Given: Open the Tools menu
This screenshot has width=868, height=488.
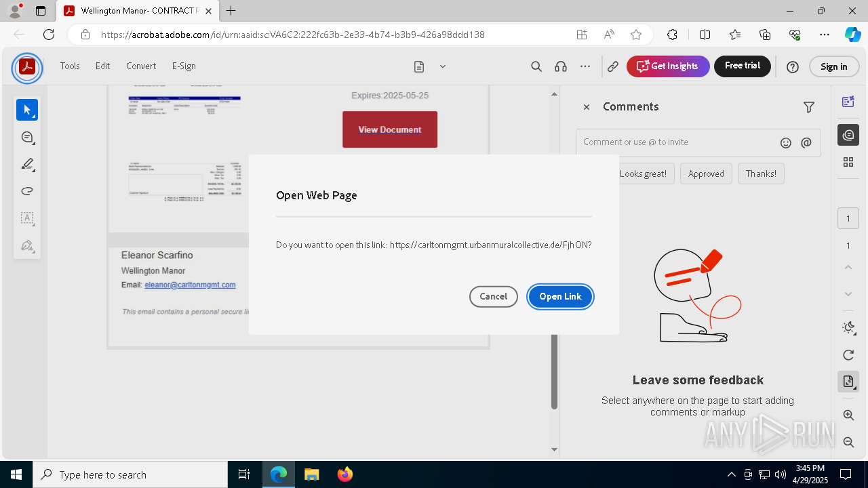Looking at the screenshot, I should (70, 66).
